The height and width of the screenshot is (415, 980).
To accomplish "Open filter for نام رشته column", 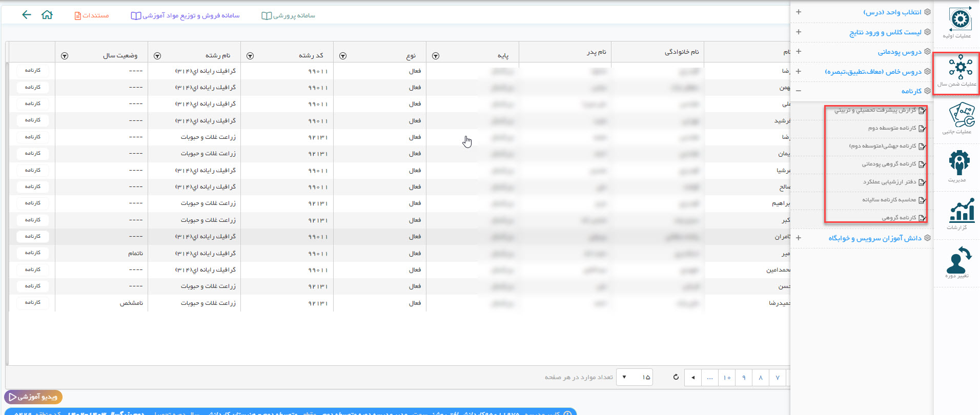I will point(157,56).
